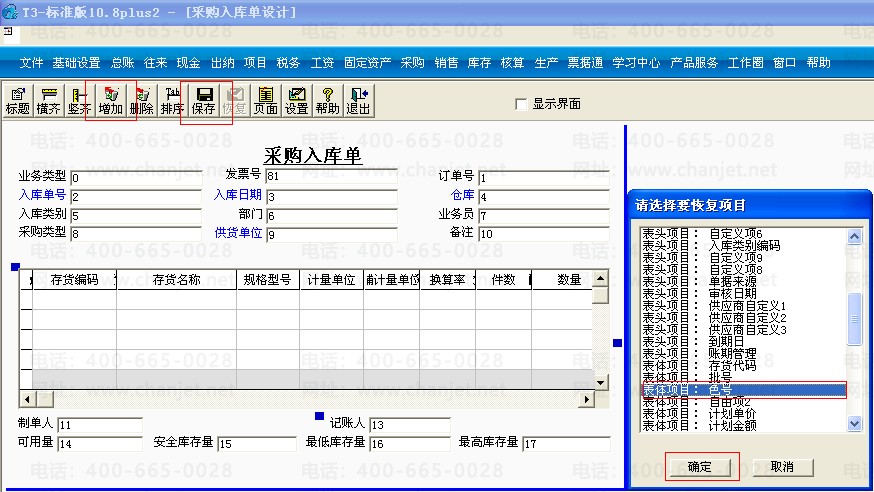Open the 销售 menu
874x492 pixels.
(x=446, y=63)
